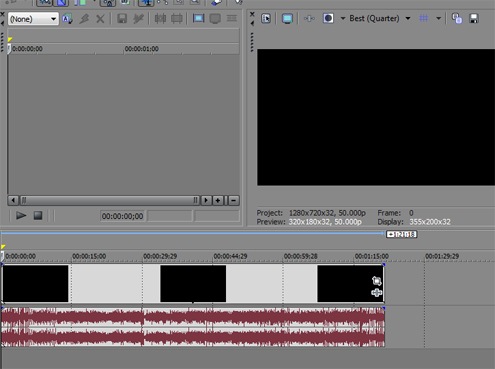Click the Display 355x200x32 readout
Image resolution: width=495 pixels, height=369 pixels.
414,222
